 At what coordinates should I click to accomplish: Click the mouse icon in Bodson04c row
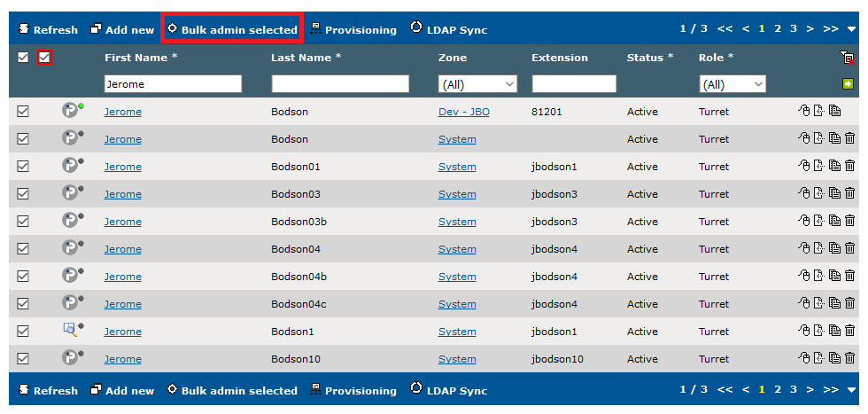804,303
